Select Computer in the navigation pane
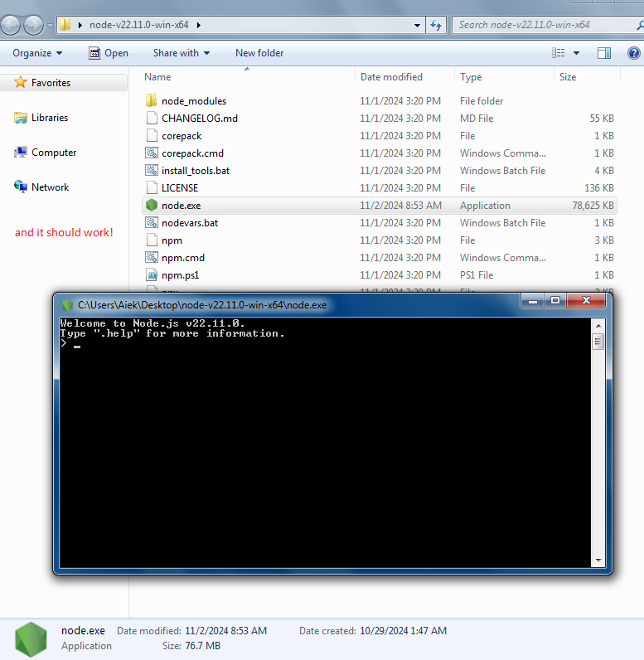Viewport: 644px width, 660px height. pos(54,153)
